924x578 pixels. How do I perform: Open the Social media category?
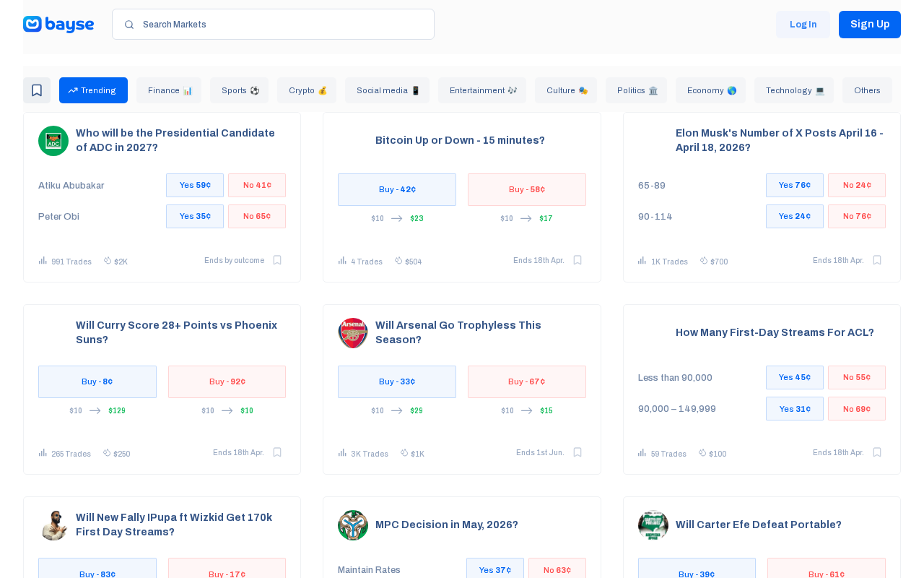click(x=387, y=90)
